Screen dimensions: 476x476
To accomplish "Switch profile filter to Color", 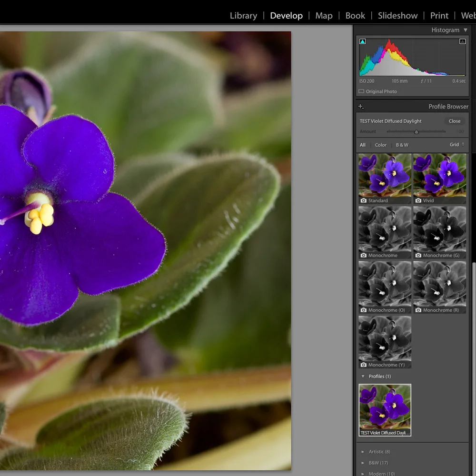I will (x=381, y=145).
